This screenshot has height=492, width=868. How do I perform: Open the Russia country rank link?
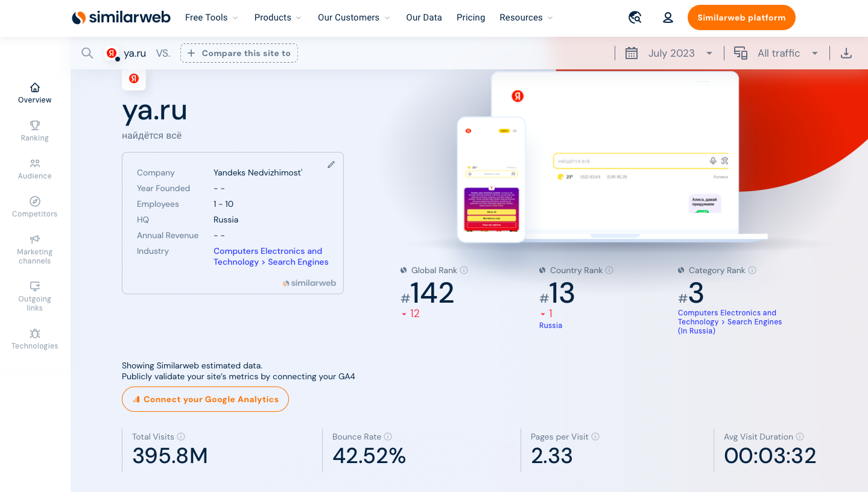click(x=551, y=326)
